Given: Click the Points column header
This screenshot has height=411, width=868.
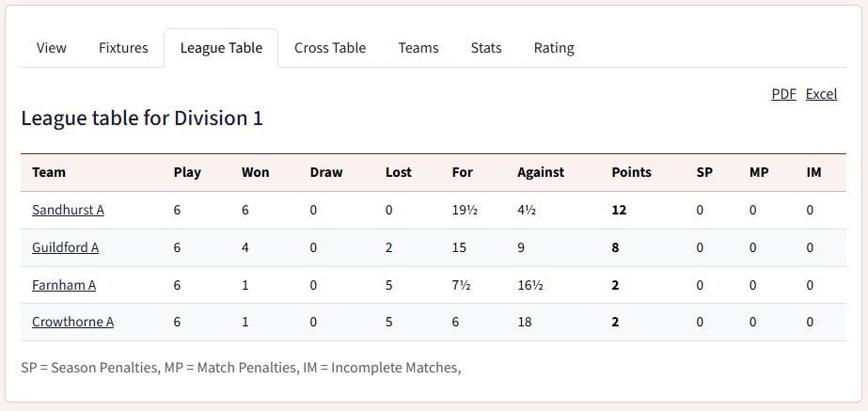Looking at the screenshot, I should pyautogui.click(x=632, y=172).
